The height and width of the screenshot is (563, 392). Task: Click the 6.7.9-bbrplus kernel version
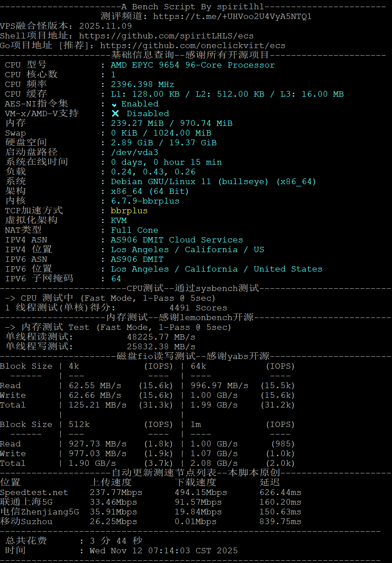[x=145, y=201]
